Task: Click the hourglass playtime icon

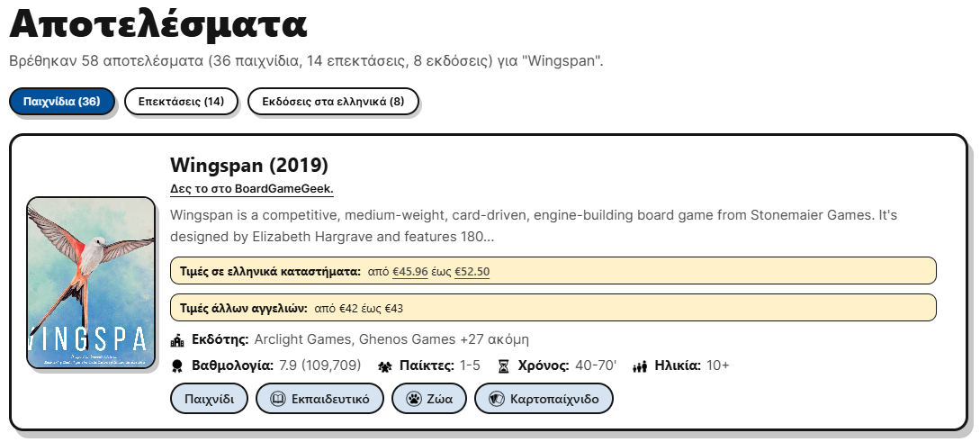Action: [x=504, y=365]
